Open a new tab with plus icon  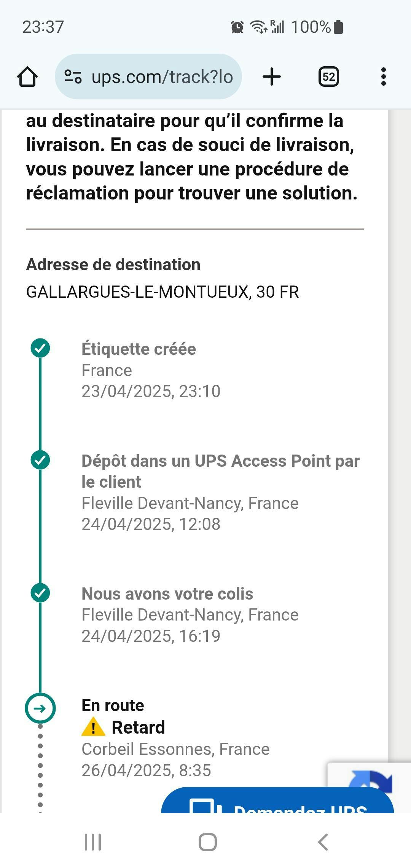pos(272,77)
